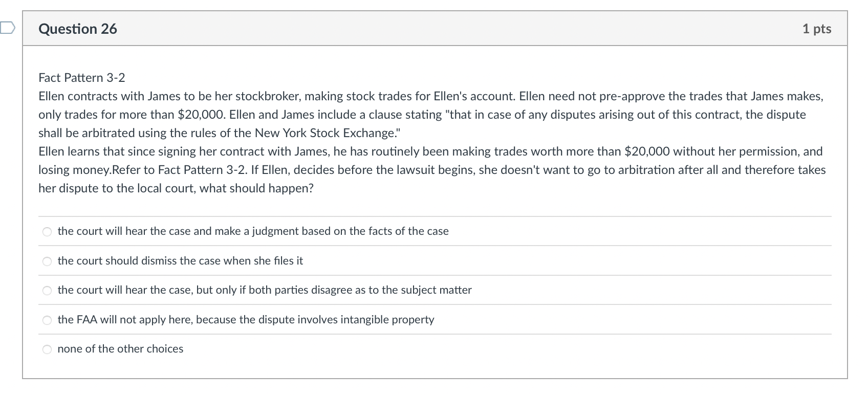Image resolution: width=868 pixels, height=395 pixels.
Task: Click the answer text about judgment on the facts
Action: coord(253,231)
